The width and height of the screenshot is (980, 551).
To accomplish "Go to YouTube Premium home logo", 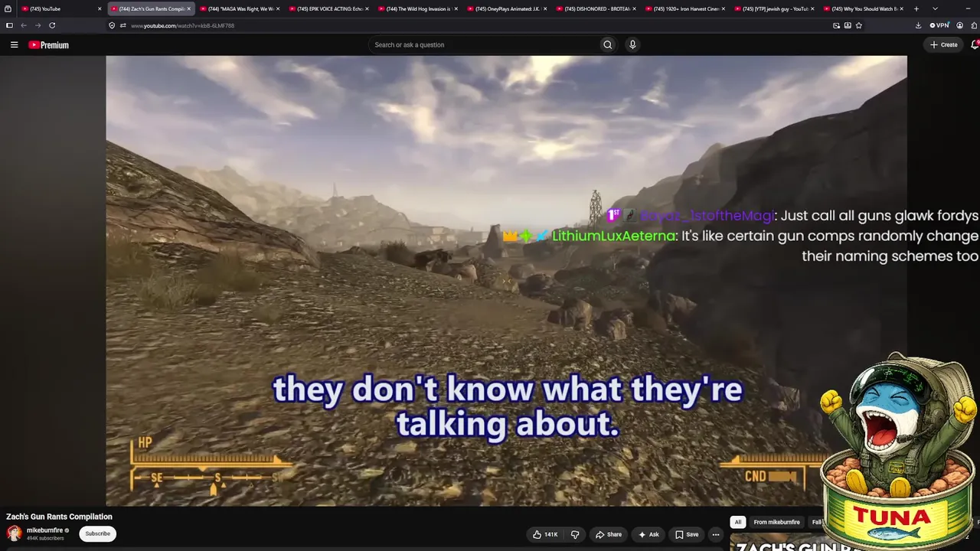I will 49,45.
